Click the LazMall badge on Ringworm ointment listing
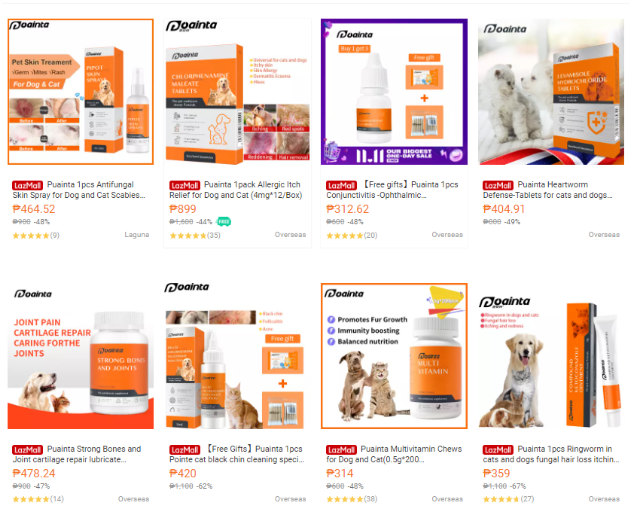The image size is (634, 508). click(x=498, y=450)
